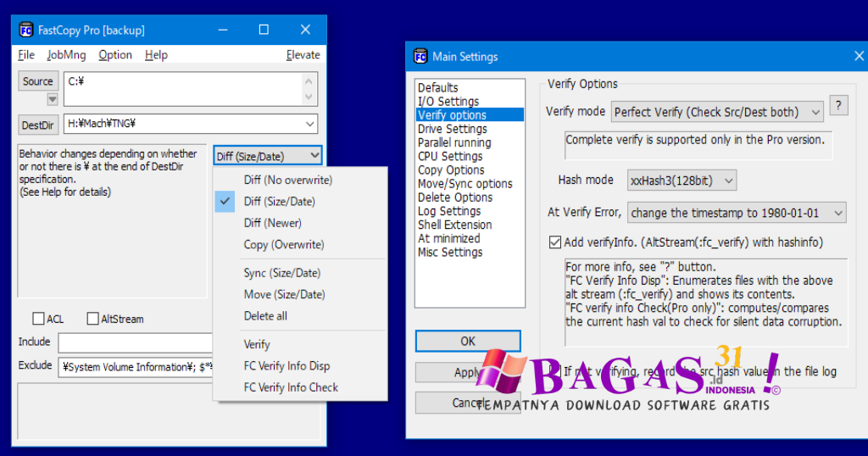Open the Option menu

tap(115, 55)
